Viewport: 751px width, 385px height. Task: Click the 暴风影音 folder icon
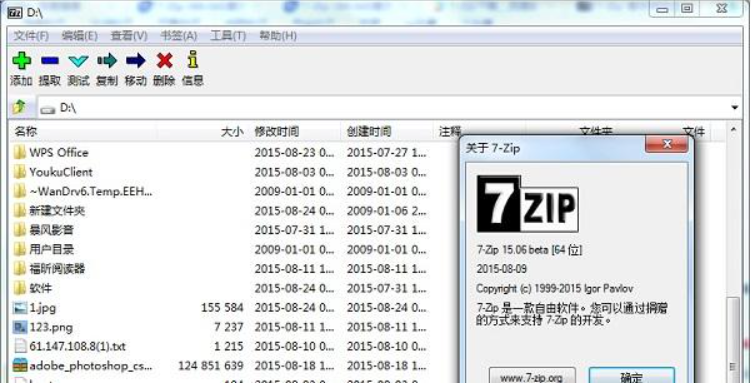[x=20, y=230]
